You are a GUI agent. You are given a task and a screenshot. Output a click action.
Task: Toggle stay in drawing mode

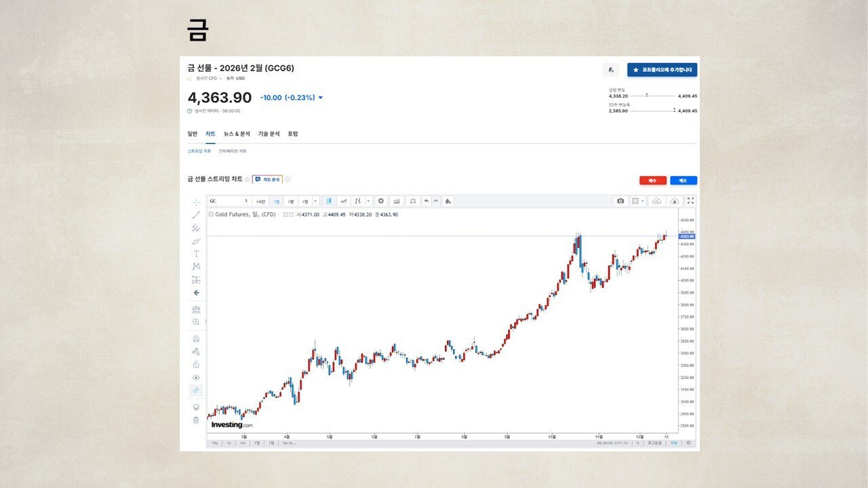coord(196,351)
